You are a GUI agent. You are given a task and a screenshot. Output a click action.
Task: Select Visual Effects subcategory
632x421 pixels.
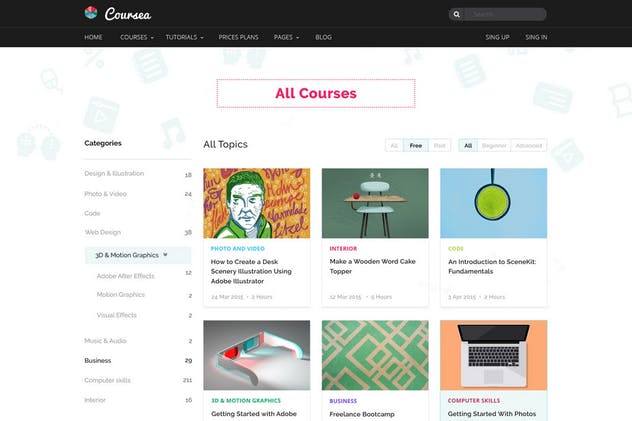[x=116, y=315]
